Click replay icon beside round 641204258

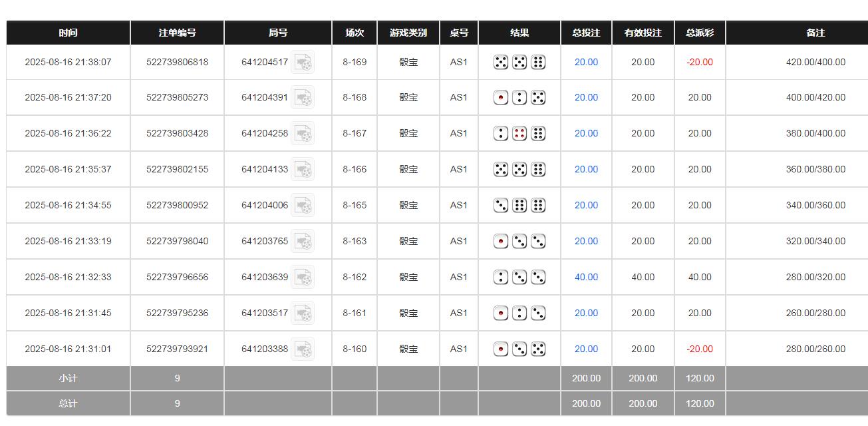303,134
